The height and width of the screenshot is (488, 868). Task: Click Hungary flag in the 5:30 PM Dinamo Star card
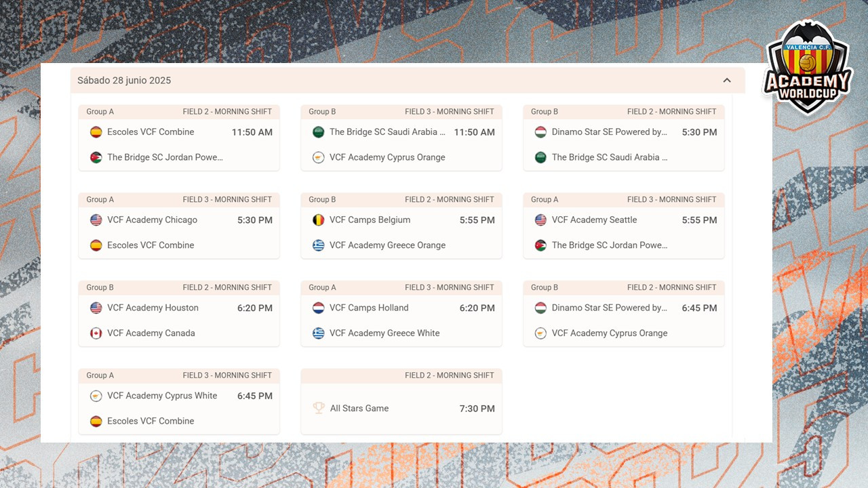pyautogui.click(x=540, y=132)
